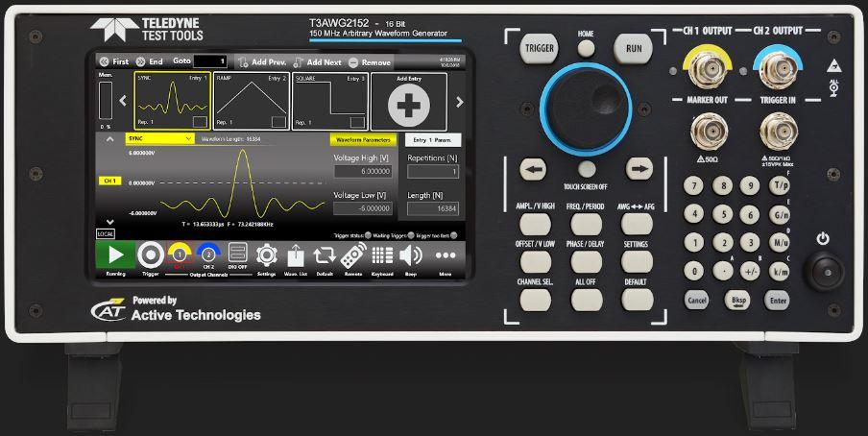Click the FREQ. / PERIOD button
This screenshot has height=436, width=868.
586,224
